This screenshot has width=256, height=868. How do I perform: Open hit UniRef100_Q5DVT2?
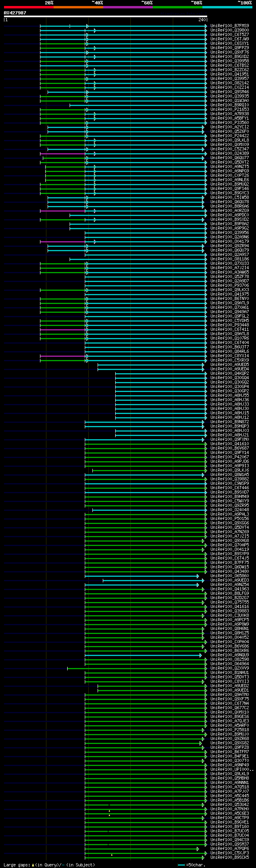[230, 162]
